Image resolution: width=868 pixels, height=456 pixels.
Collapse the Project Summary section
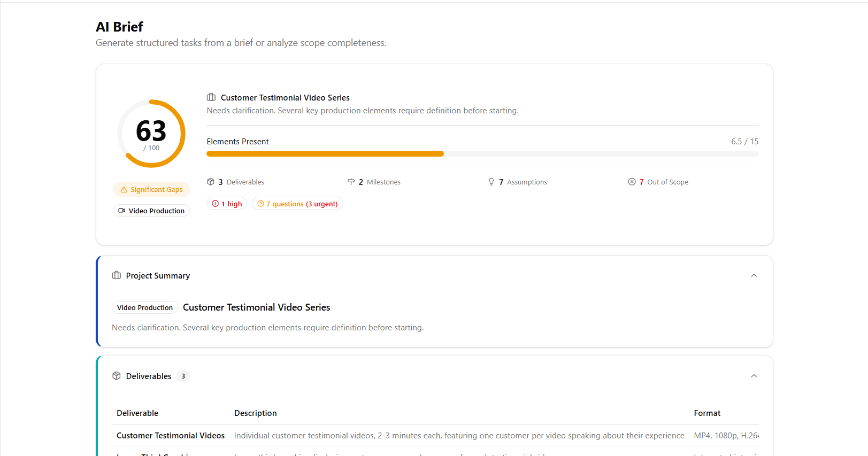pyautogui.click(x=754, y=275)
